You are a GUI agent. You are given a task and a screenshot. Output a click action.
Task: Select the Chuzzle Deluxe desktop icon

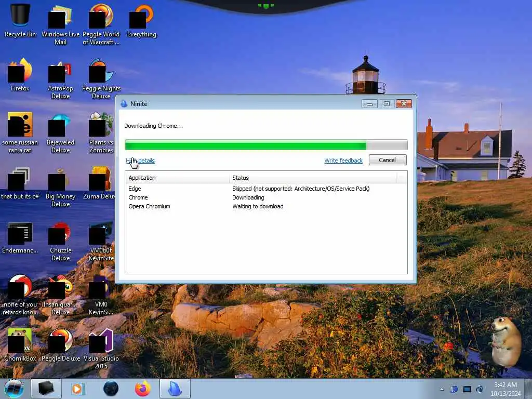click(x=60, y=241)
